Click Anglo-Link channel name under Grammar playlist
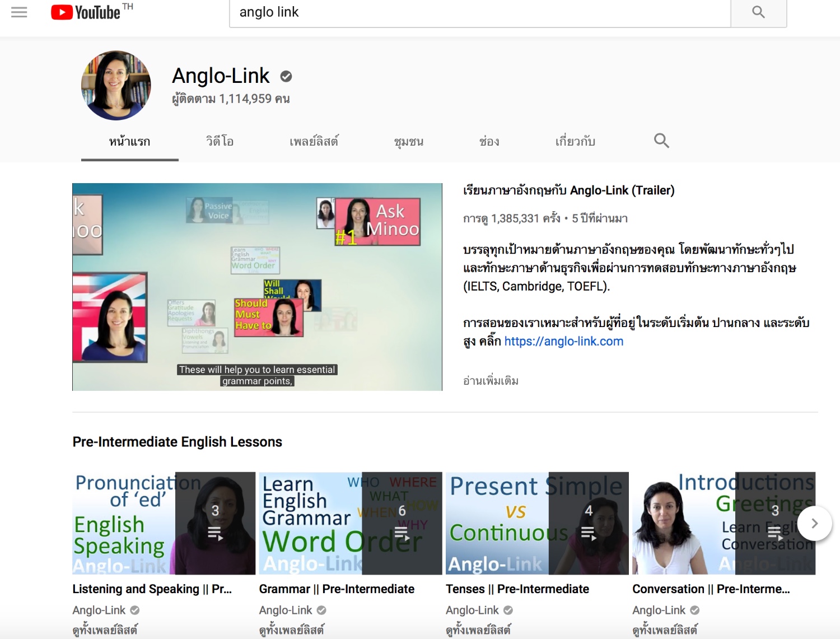This screenshot has height=639, width=840. point(286,610)
